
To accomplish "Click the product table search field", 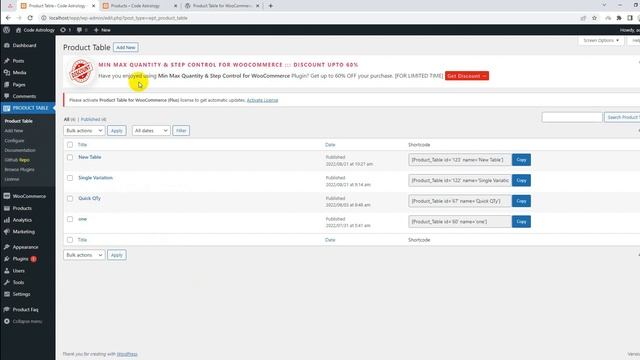I will pyautogui.click(x=572, y=118).
